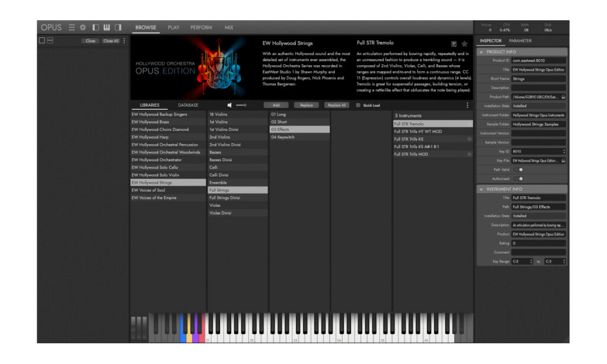
Task: Open the MIX tab
Action: click(x=229, y=27)
